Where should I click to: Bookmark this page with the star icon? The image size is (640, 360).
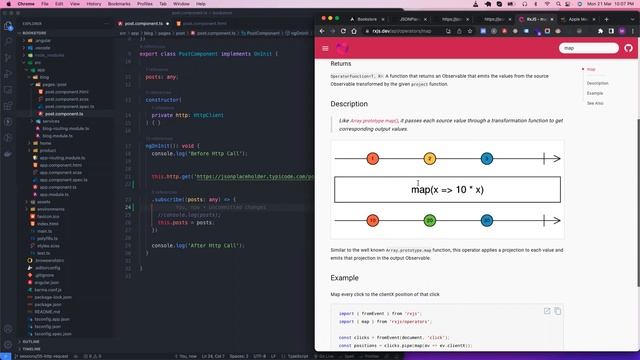[x=470, y=31]
